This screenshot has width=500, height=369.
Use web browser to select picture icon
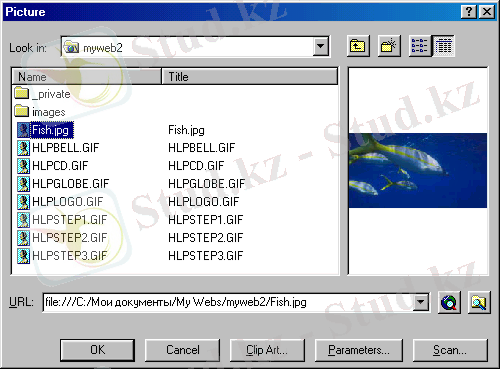449,302
